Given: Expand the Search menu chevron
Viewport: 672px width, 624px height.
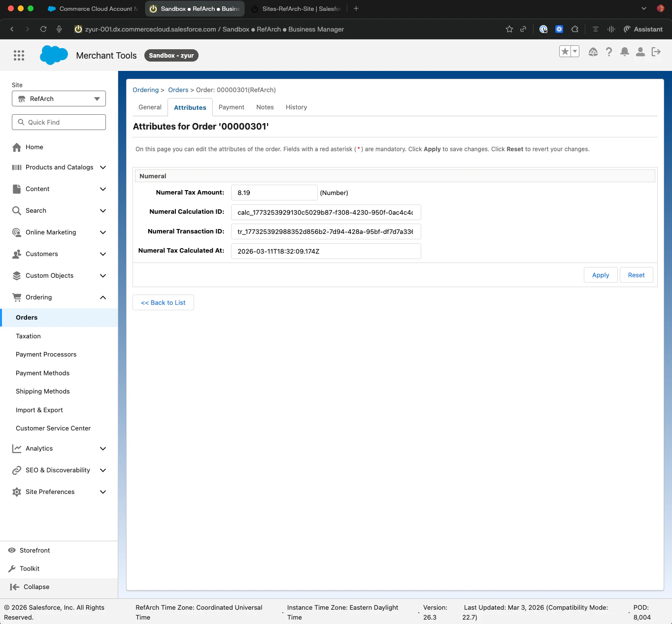Looking at the screenshot, I should [x=103, y=211].
